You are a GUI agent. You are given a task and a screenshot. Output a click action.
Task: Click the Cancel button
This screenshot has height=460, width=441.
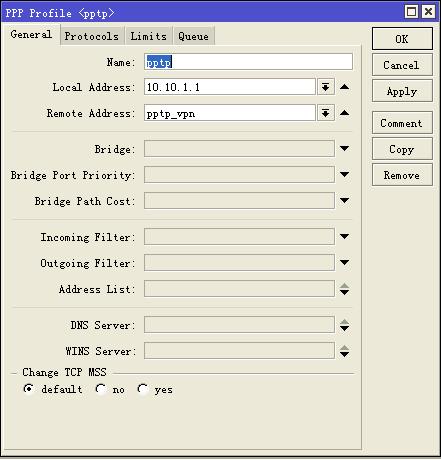pos(402,65)
